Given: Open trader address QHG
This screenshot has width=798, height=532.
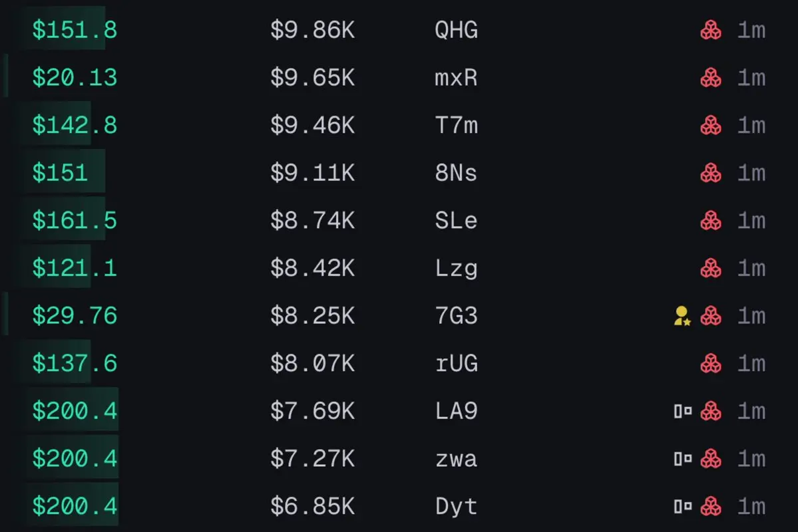Looking at the screenshot, I should [x=457, y=30].
